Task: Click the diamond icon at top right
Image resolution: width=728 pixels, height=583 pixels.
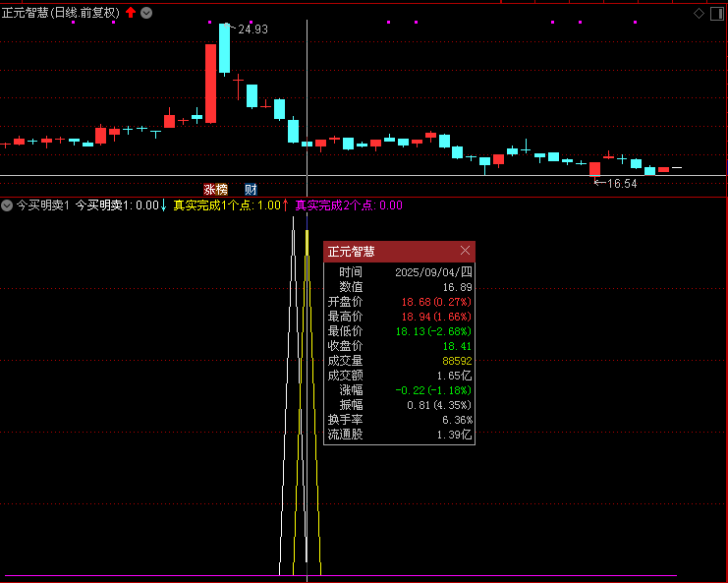Action: click(699, 14)
